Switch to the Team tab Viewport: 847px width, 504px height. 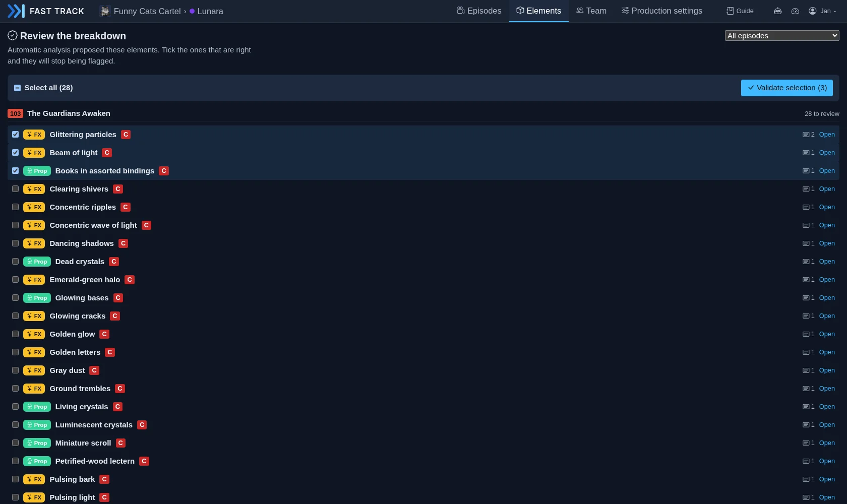(591, 11)
